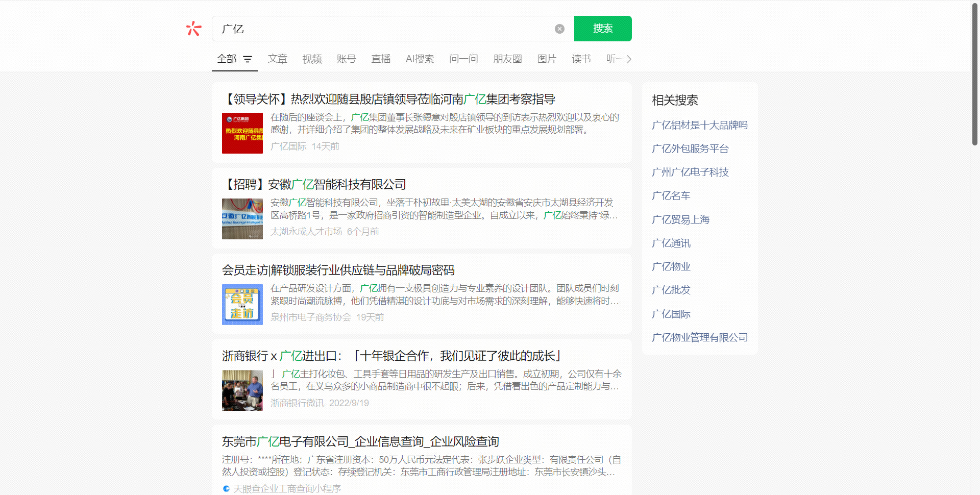The height and width of the screenshot is (495, 980).
Task: Click the 天眼查 mini-program logo icon
Action: pos(226,489)
